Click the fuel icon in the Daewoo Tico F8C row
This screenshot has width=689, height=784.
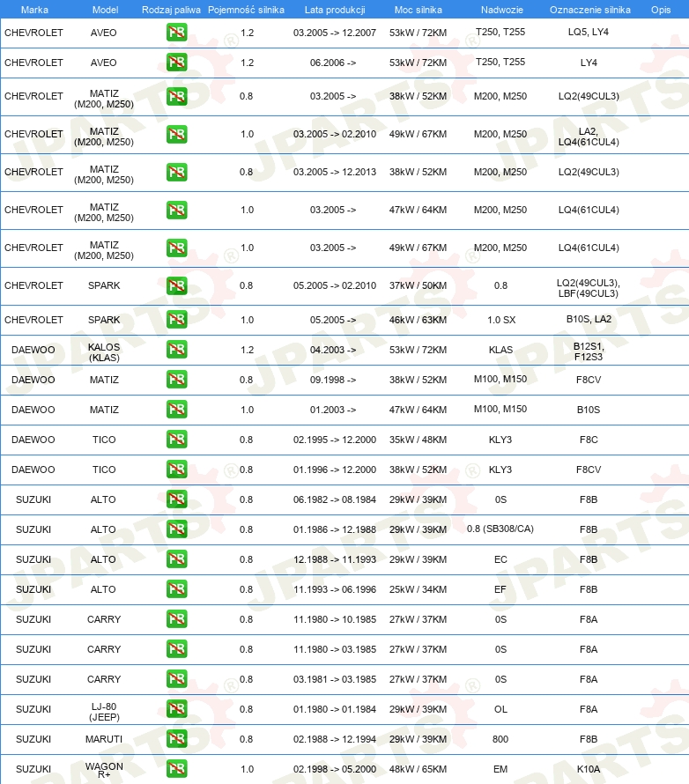176,440
